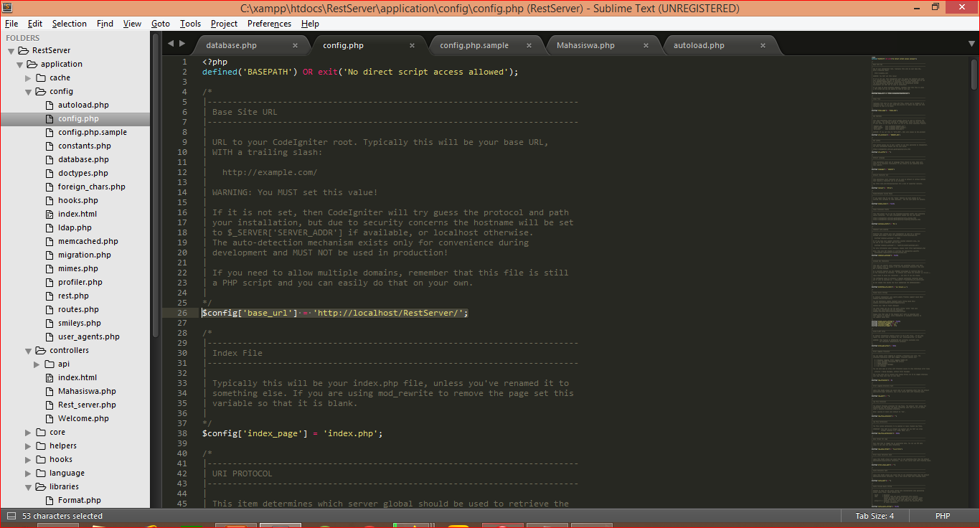Click the code line "$config['index_page'] = 'index.php';"
Screen dimensions: 980x528
point(292,433)
